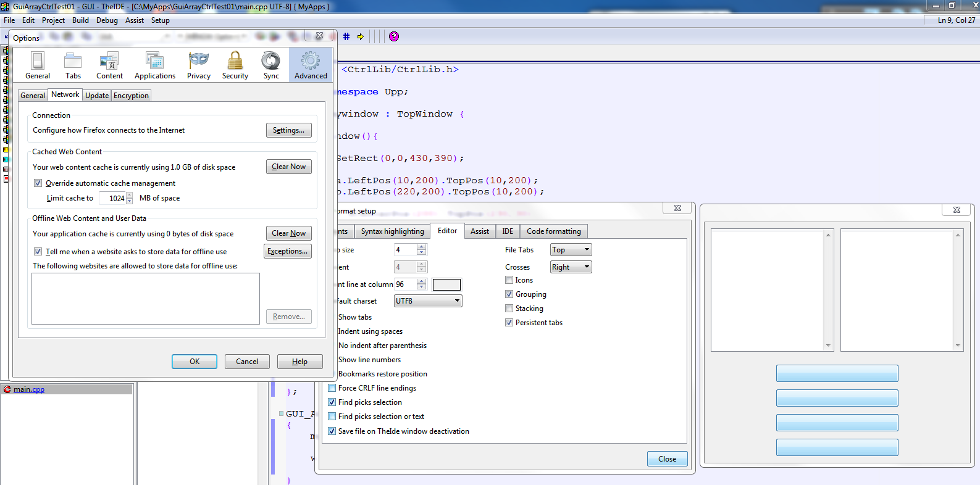Open the default charset UTF8 dropdown
The width and height of the screenshot is (980, 485).
click(428, 301)
